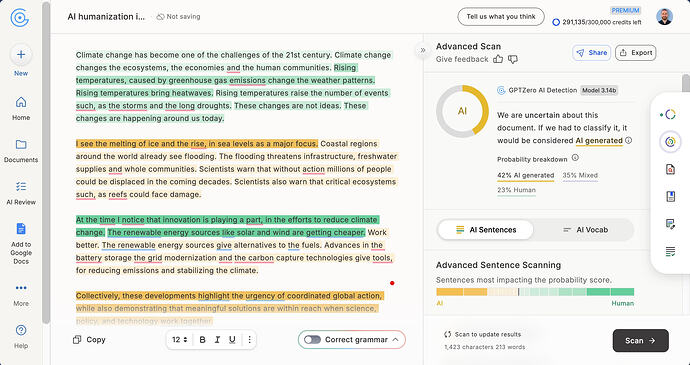Click the GPTZero logo icon
Image resolution: width=690 pixels, height=365 pixels.
tap(19, 18)
